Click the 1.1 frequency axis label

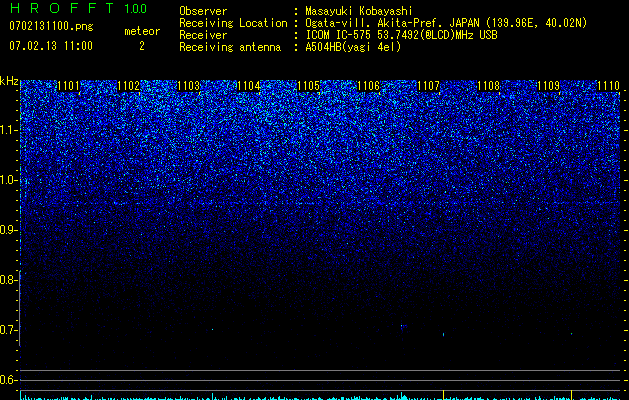tap(8, 130)
